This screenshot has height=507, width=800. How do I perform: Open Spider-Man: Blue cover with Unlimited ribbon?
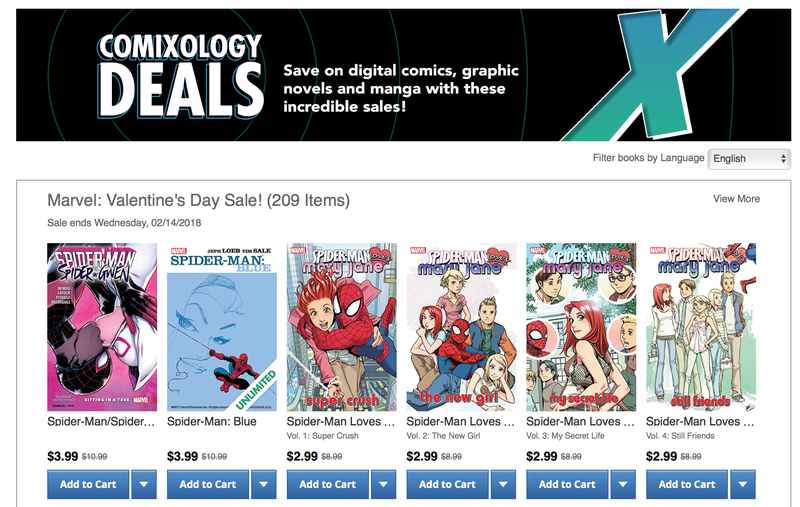point(222,327)
